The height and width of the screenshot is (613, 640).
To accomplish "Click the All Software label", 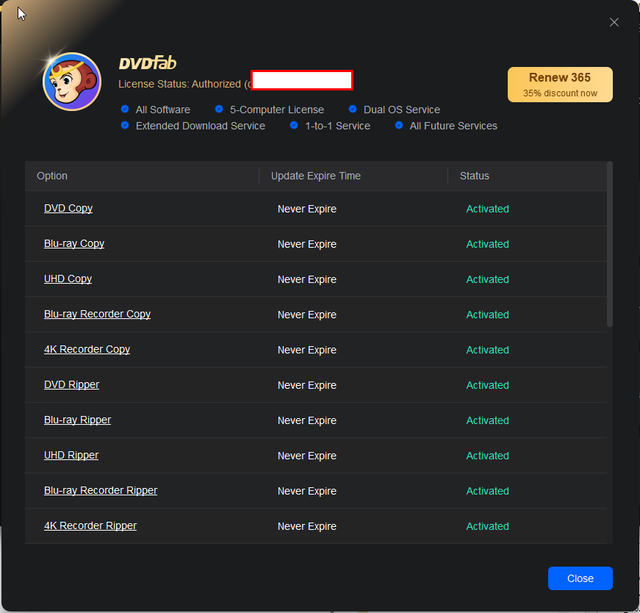I will [163, 110].
